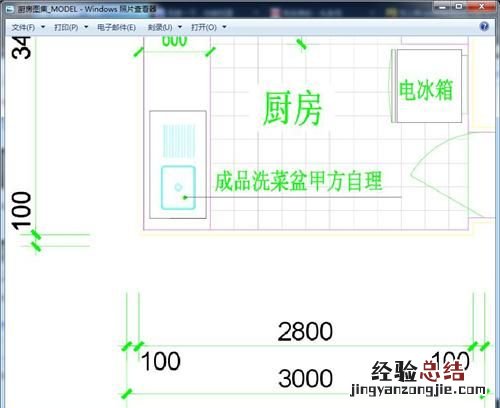Click the drainboard hatch above the sink

179,141
